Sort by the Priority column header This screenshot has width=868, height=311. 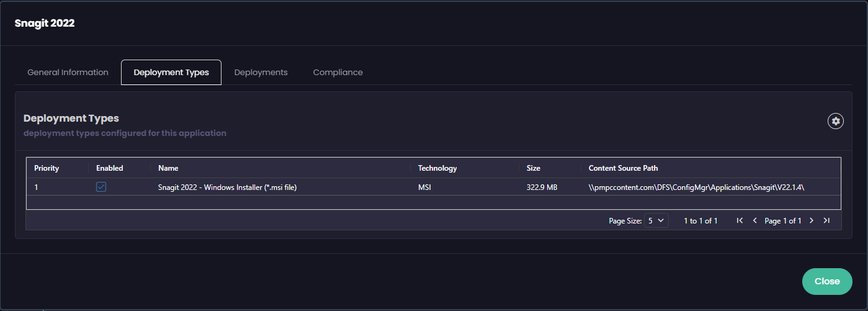coord(47,168)
